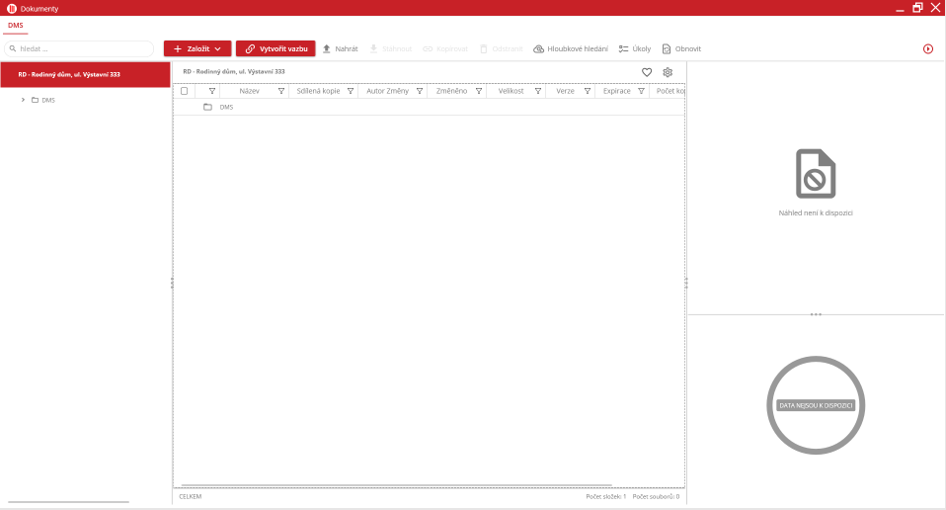This screenshot has width=946, height=510.
Task: Sort by the Sdílená kopie column header
Action: coord(318,91)
